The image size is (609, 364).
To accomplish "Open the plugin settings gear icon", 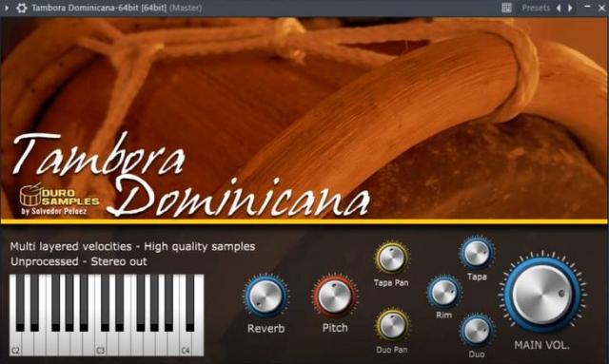I will (x=21, y=8).
